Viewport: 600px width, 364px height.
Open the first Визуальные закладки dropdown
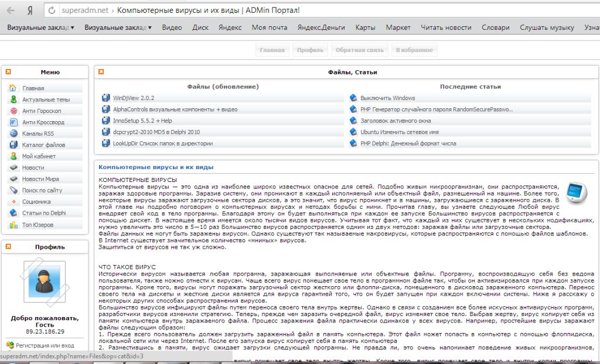tap(40, 28)
